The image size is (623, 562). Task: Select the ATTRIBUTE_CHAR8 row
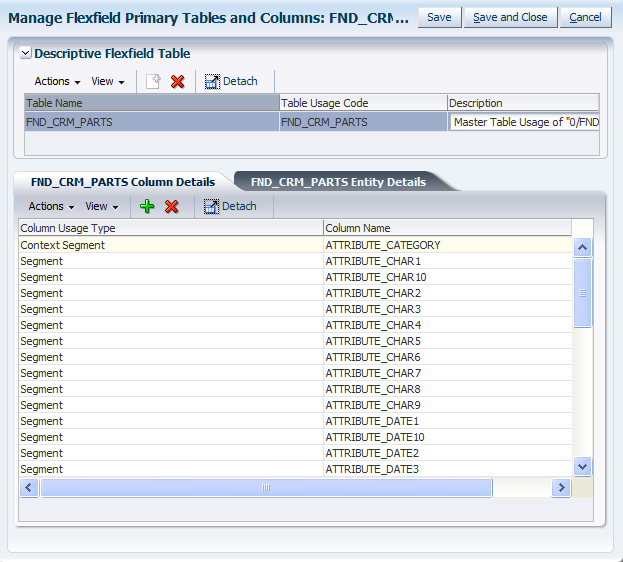coord(295,389)
